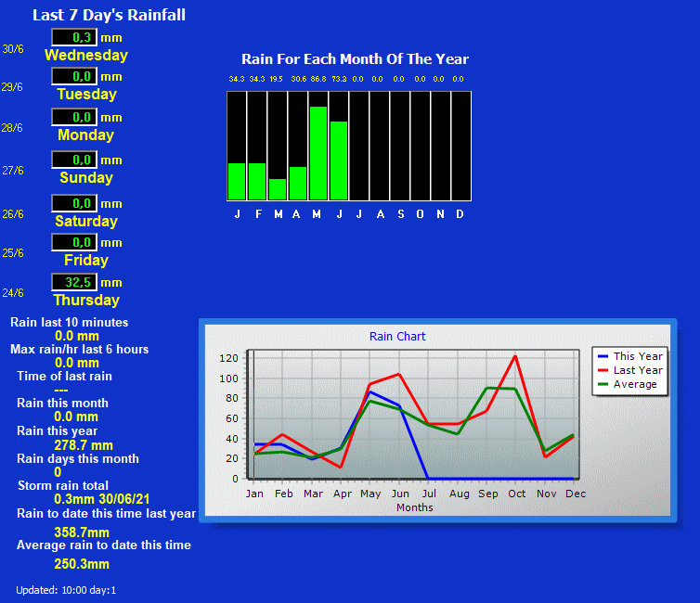Click the 19.5 value above the bar chart
This screenshot has height=603, width=700.
(x=276, y=79)
